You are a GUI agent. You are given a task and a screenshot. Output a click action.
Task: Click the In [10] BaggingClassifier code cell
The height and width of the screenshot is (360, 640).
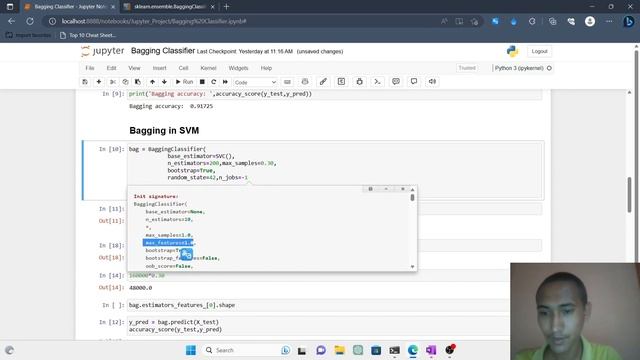pyautogui.click(x=335, y=170)
